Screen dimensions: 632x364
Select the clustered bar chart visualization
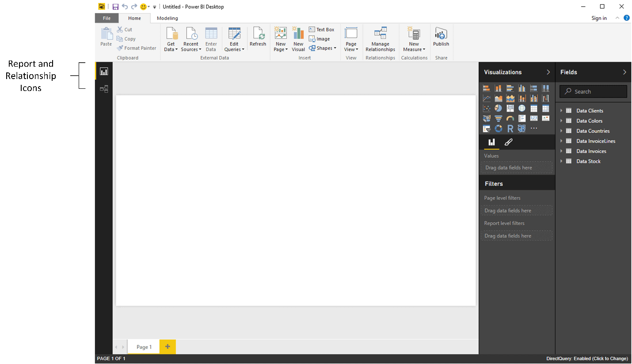pyautogui.click(x=510, y=88)
